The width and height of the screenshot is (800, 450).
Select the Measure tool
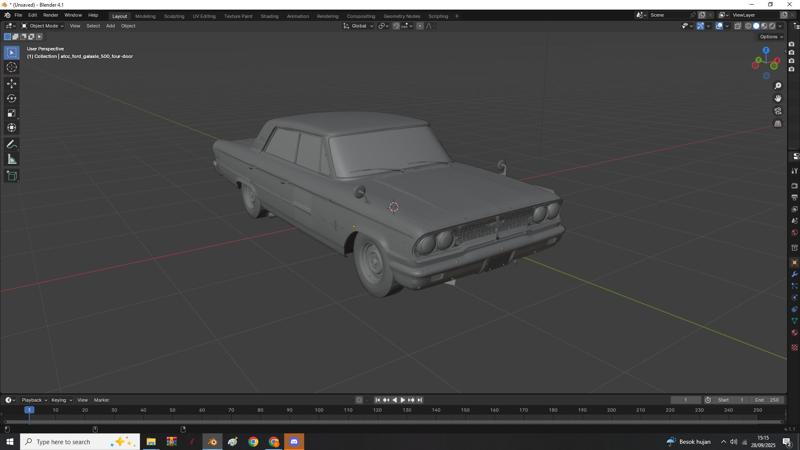coord(11,160)
